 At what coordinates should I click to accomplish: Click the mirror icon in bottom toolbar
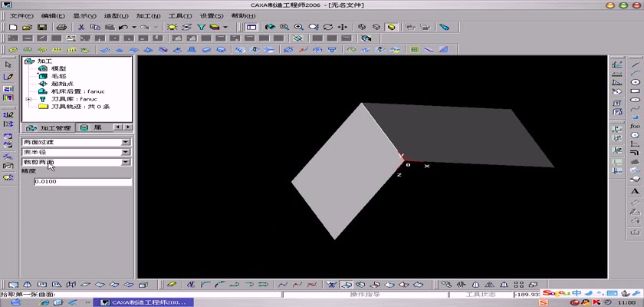(490, 285)
